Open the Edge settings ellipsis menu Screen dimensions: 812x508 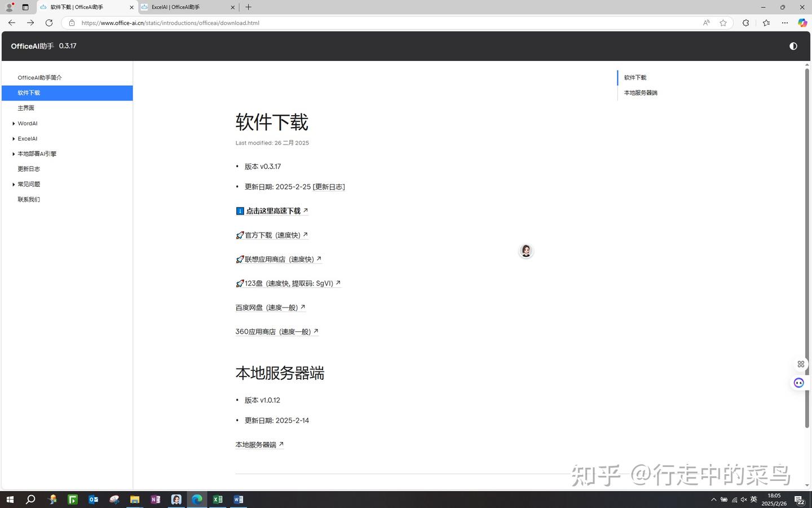(x=784, y=23)
